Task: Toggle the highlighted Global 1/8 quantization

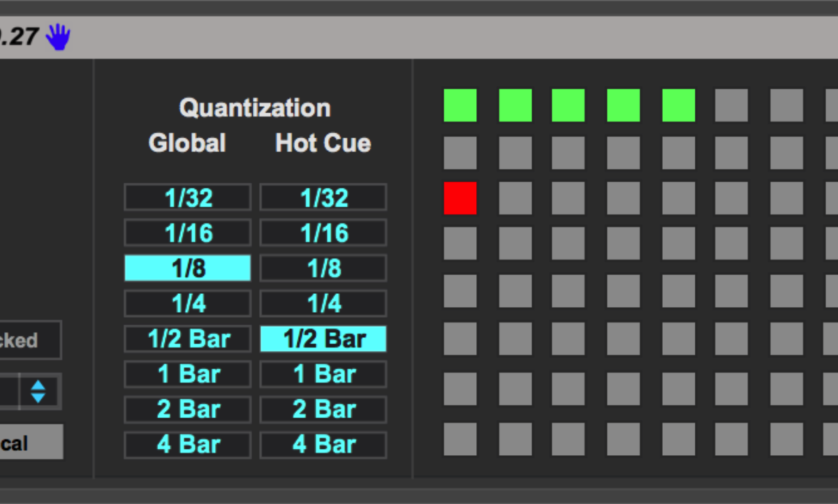Action: pyautogui.click(x=187, y=268)
